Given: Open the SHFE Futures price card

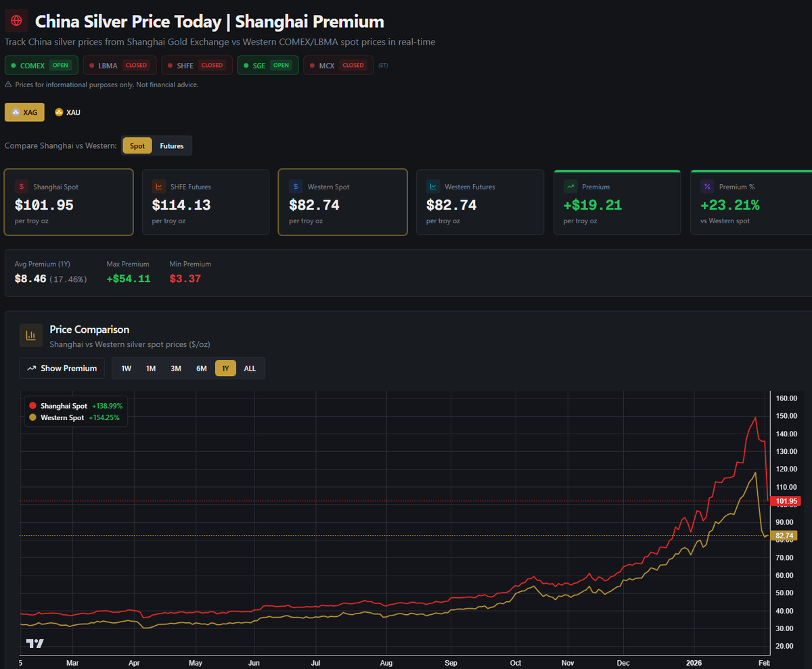Looking at the screenshot, I should (206, 202).
